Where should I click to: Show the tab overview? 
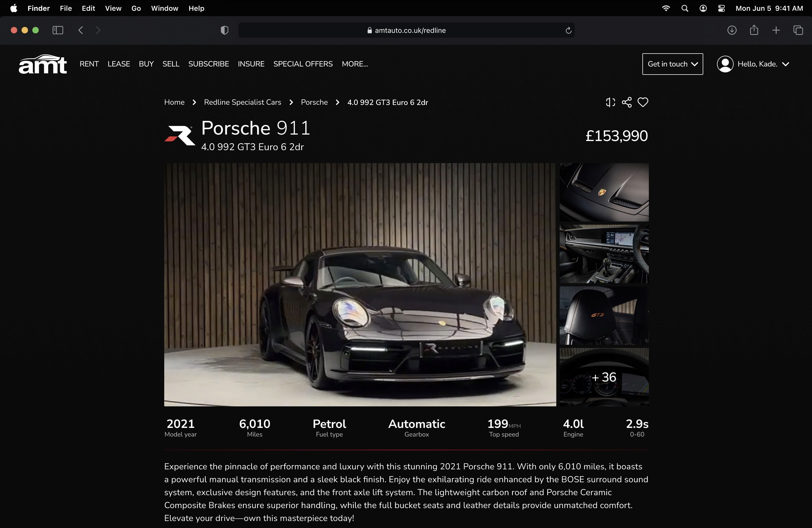pos(798,30)
